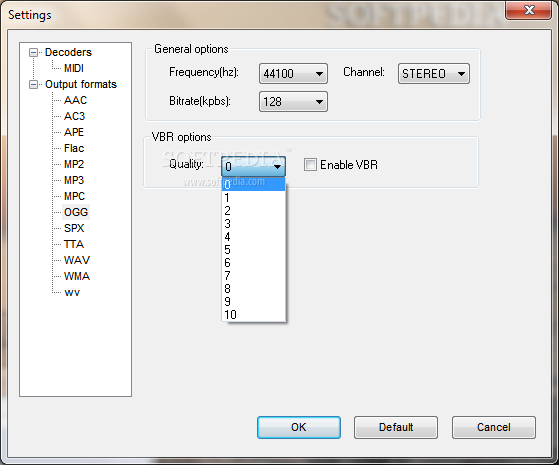Select the WV output format
This screenshot has width=559, height=465.
coord(72,292)
